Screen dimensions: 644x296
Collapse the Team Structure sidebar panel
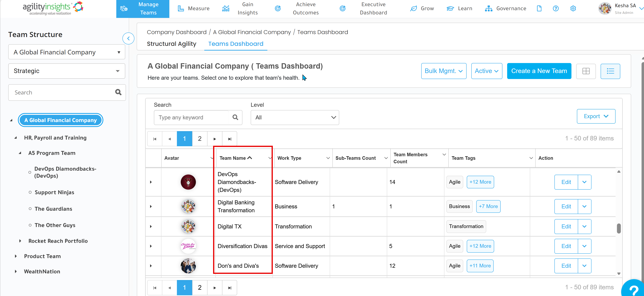click(128, 38)
